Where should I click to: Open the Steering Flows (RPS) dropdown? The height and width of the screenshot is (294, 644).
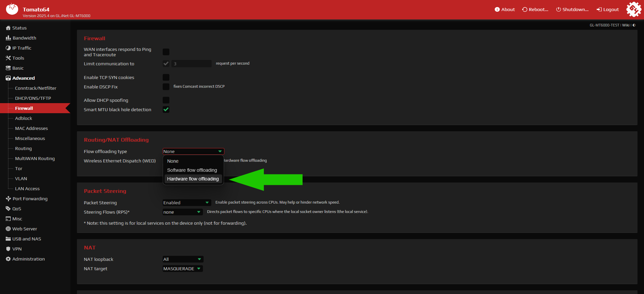[182, 212]
